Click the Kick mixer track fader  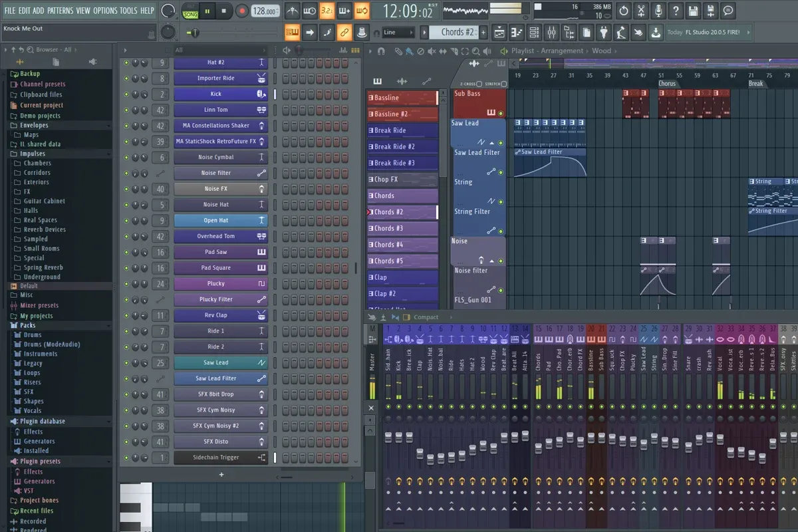pyautogui.click(x=399, y=436)
